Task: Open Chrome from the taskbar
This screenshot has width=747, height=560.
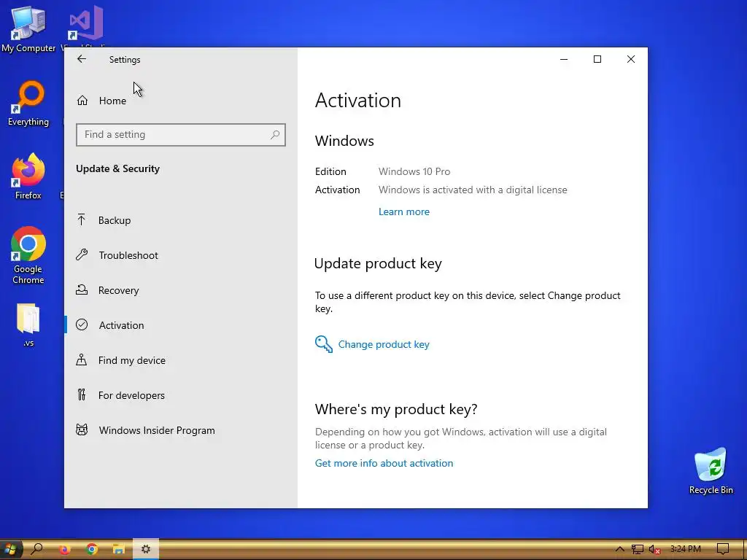Action: point(91,550)
